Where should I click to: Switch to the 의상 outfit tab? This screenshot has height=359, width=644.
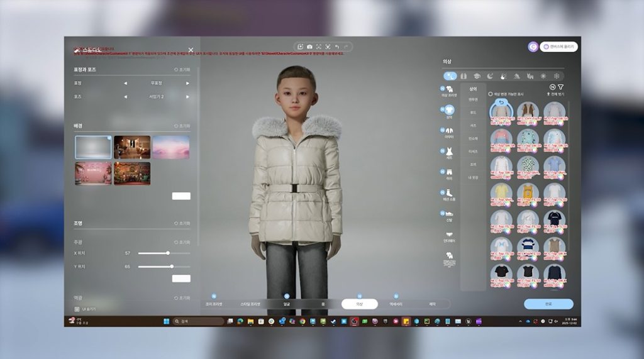coord(359,304)
